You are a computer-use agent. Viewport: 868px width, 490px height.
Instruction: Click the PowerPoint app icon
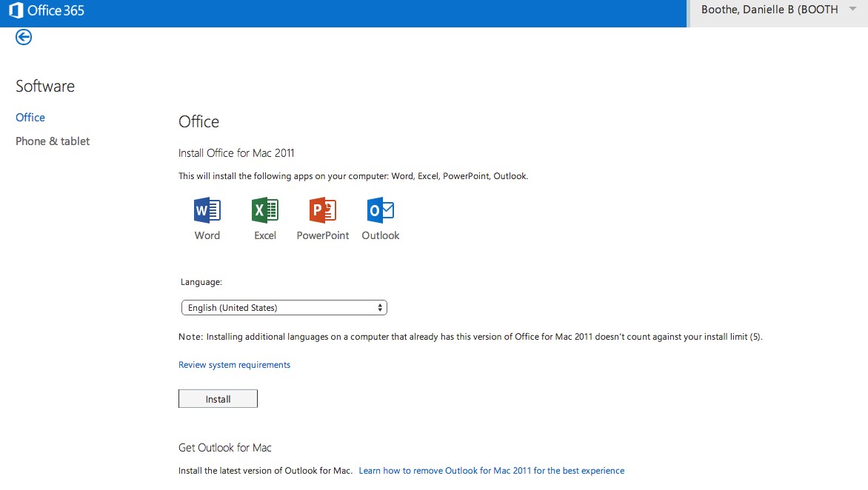(323, 210)
